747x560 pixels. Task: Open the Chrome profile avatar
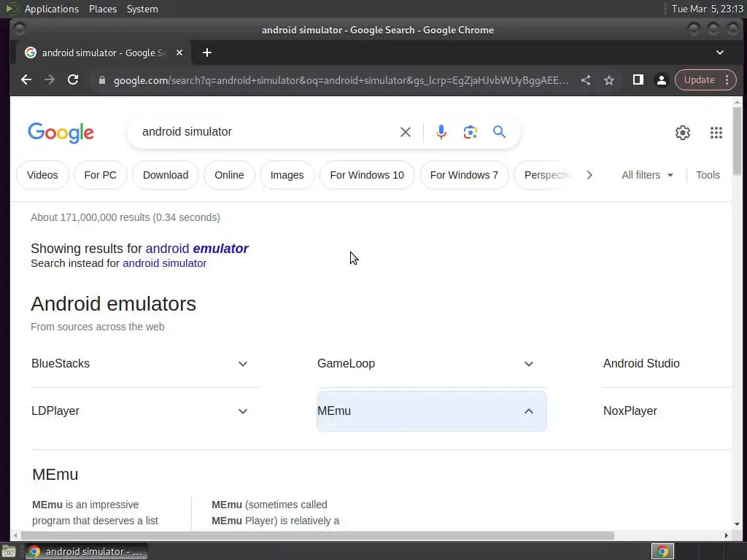[x=661, y=80]
